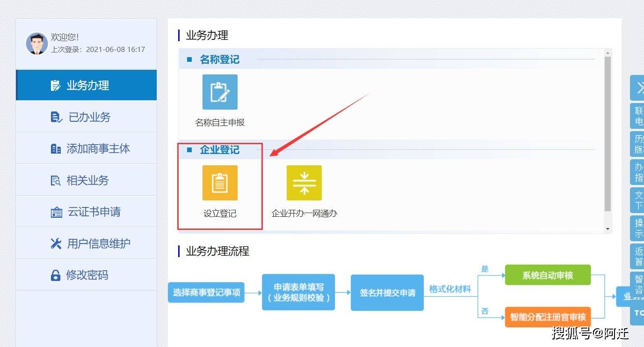Click the user avatar at top left

pos(36,43)
